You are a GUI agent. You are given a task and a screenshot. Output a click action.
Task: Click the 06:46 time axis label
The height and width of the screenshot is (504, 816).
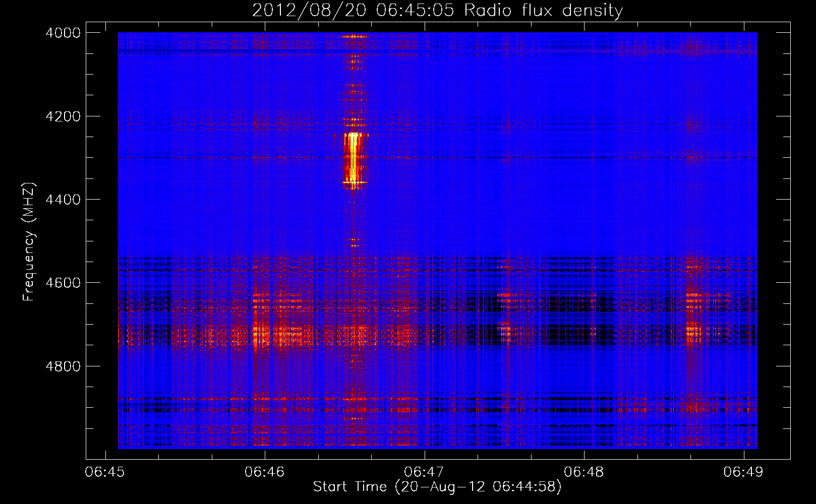point(265,472)
